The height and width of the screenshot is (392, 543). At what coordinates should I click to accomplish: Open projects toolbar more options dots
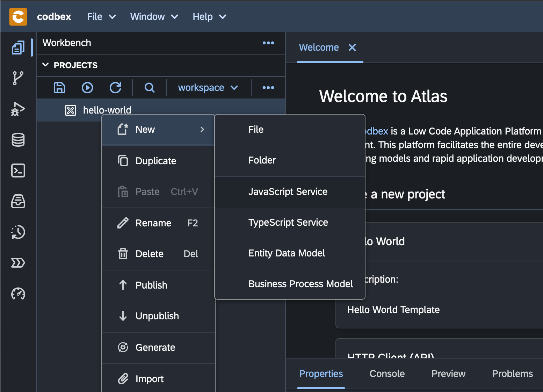268,88
